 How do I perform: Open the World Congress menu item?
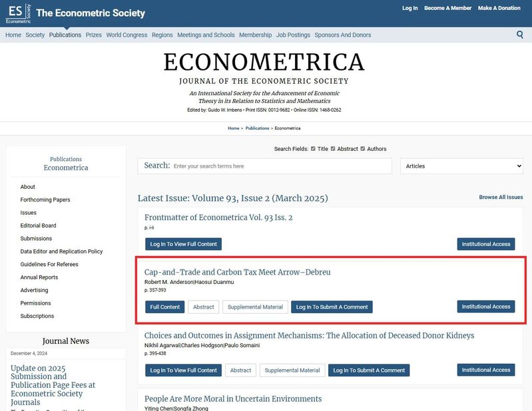tap(127, 35)
